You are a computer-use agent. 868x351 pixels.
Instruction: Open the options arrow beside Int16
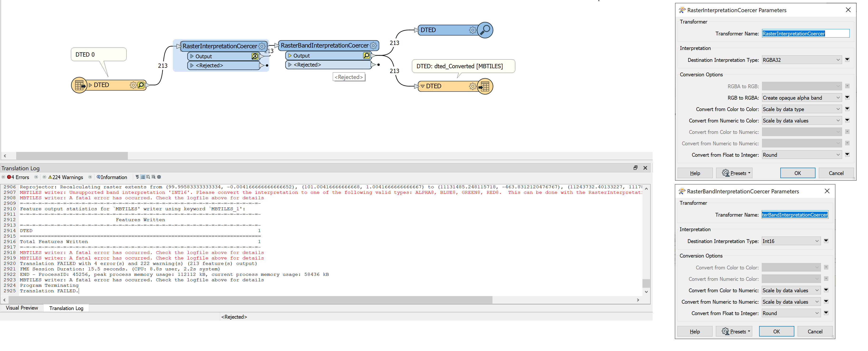click(x=826, y=241)
